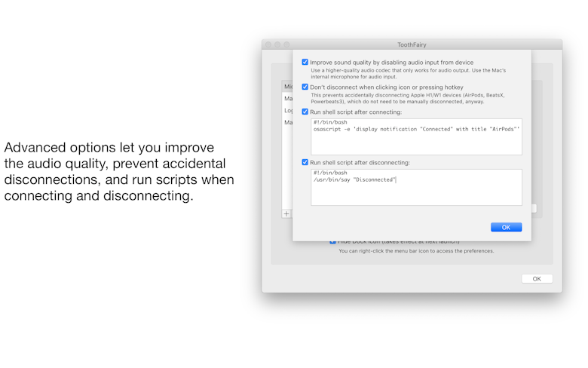588x368 pixels.
Task: Add a device with the plus button
Action: click(286, 214)
